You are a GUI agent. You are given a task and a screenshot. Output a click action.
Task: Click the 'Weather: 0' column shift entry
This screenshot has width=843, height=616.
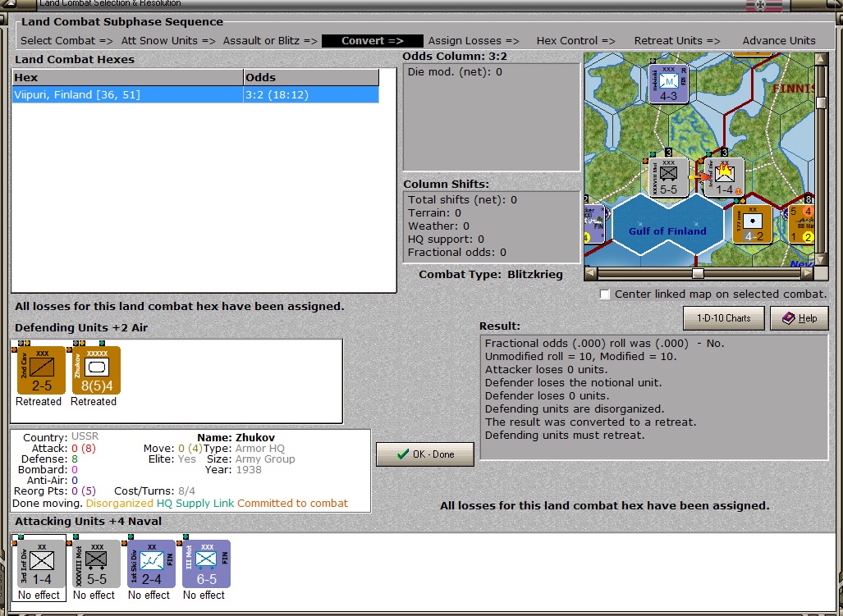[x=438, y=226]
